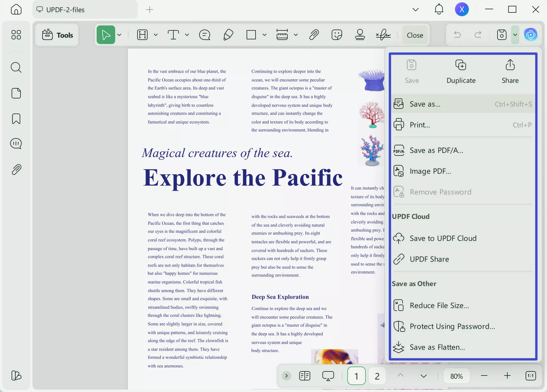547x392 pixels.
Task: Open the signature tool
Action: (383, 35)
